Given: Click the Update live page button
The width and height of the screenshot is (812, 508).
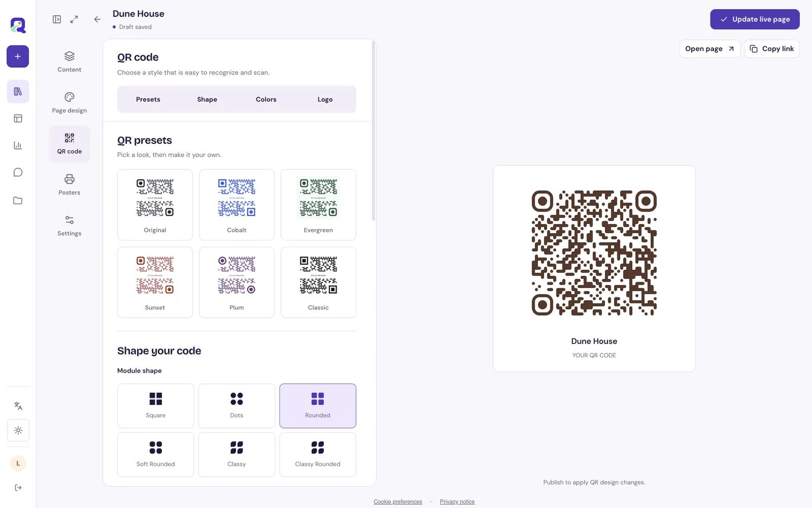Looking at the screenshot, I should point(755,19).
